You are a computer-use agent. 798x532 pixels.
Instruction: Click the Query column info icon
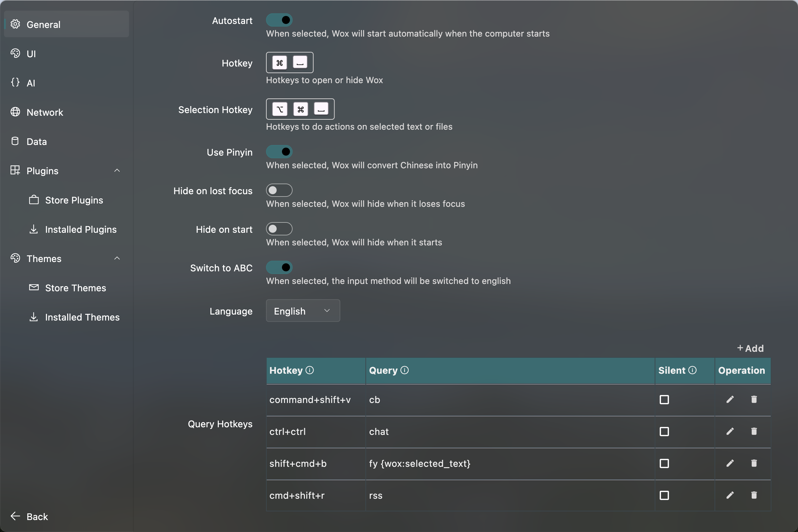pos(404,370)
